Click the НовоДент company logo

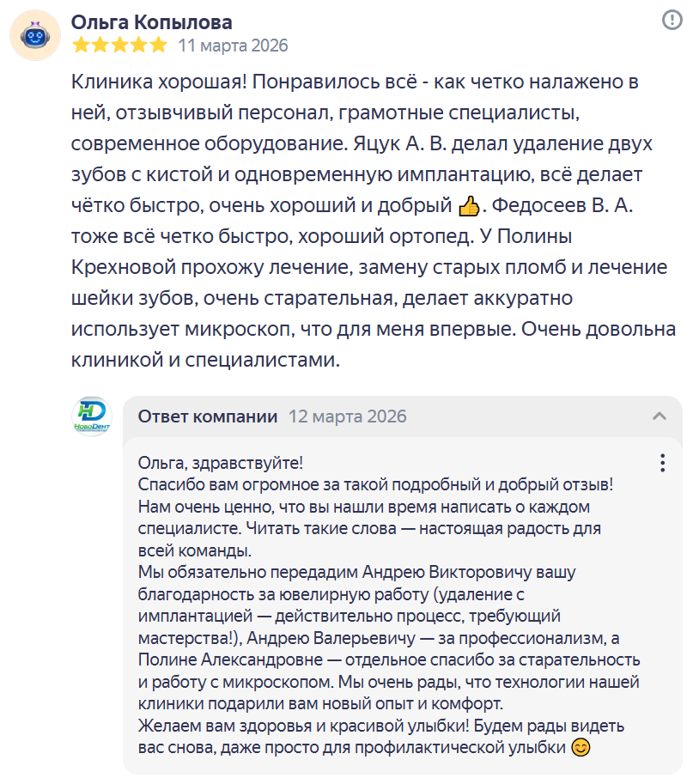91,416
